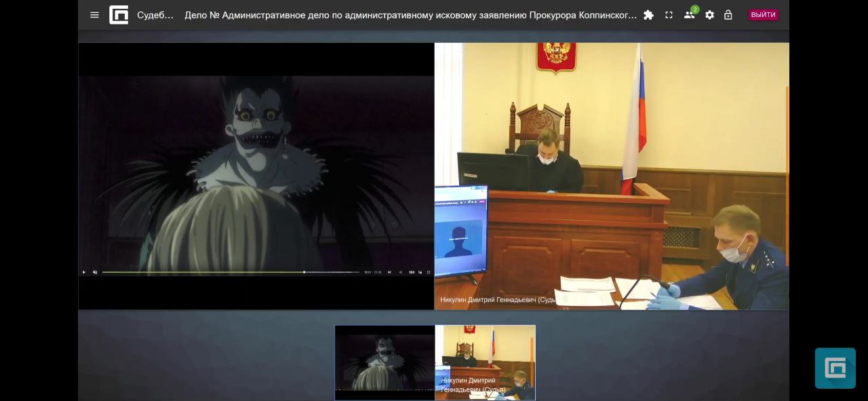Click the name label Никулин Дмитрий Геннадьевич in main video
Image resolution: width=868 pixels, height=401 pixels.
(x=498, y=300)
